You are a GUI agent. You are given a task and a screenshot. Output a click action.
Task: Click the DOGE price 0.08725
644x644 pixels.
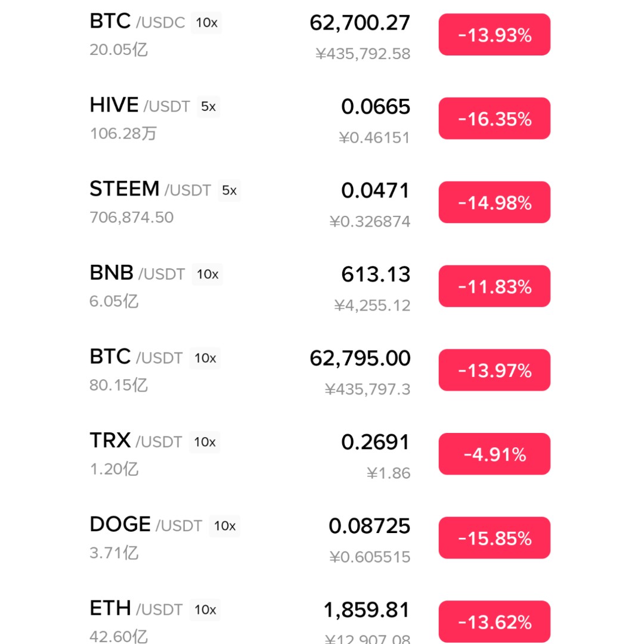point(369,526)
